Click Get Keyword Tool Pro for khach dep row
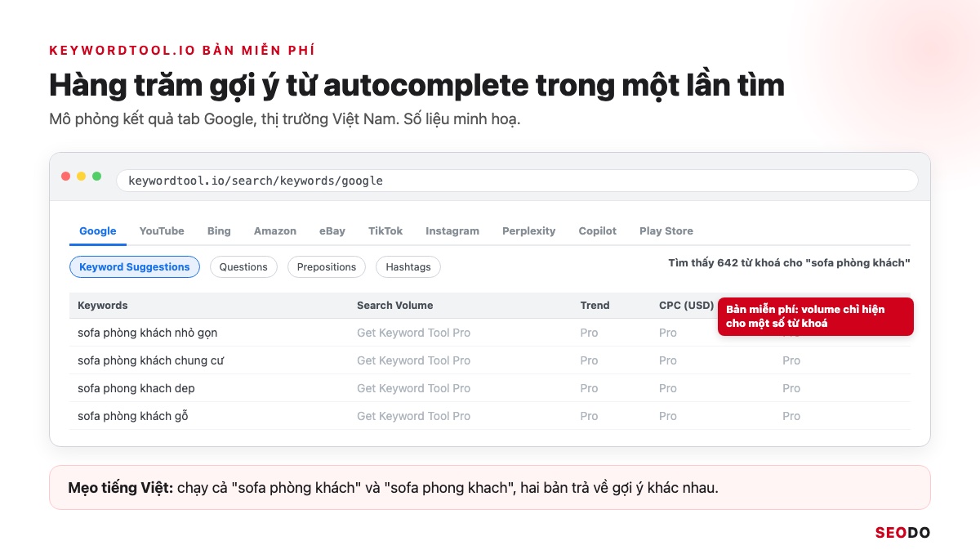This screenshot has width=980, height=559. (x=414, y=389)
